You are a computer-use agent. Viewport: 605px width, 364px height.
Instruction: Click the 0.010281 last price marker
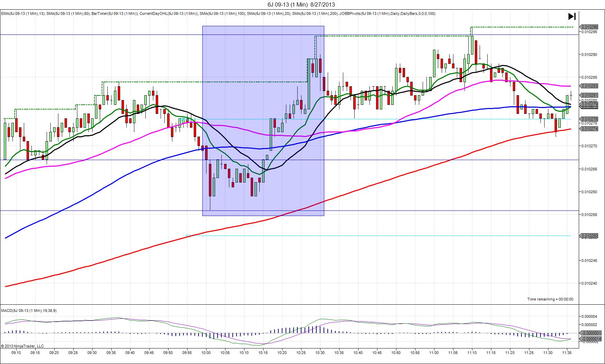pos(589,95)
